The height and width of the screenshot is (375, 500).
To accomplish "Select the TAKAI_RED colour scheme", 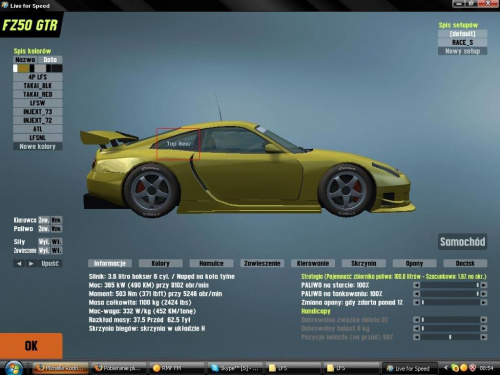I will point(38,94).
